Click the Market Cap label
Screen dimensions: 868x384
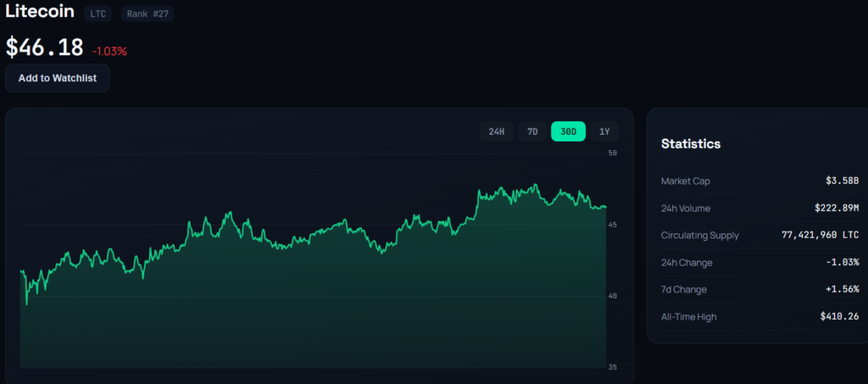coord(685,181)
